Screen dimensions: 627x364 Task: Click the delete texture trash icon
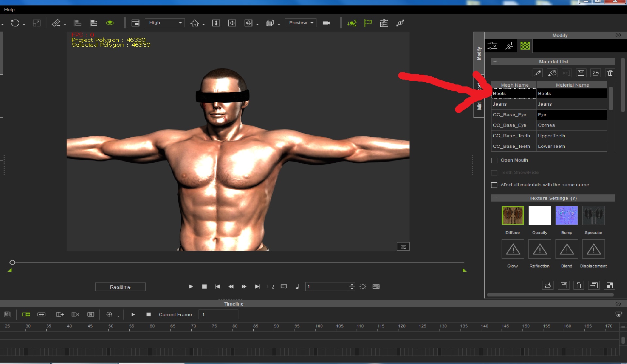(x=579, y=285)
